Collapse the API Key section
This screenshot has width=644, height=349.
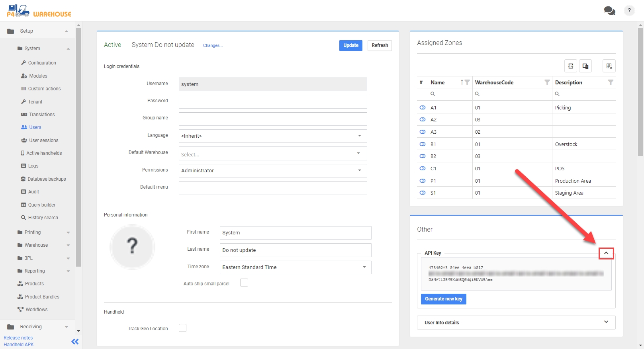pos(606,253)
